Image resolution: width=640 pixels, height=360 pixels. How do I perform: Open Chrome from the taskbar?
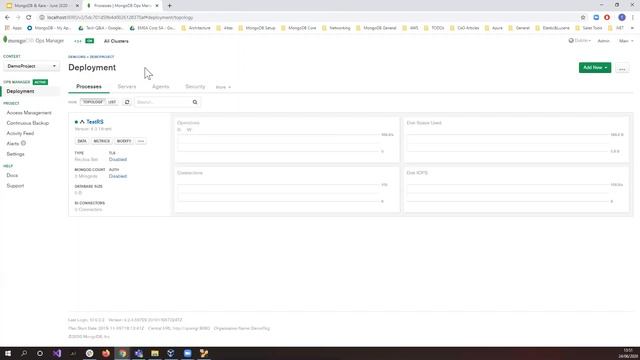click(122, 353)
